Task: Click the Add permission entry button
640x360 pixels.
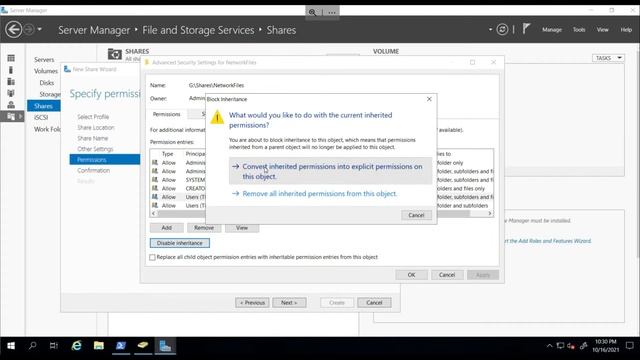Action: [167, 228]
